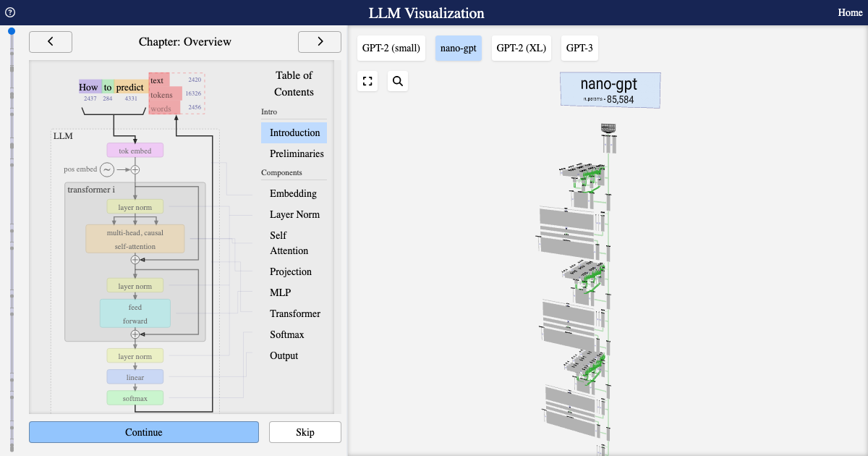Screen dimensions: 868x456
Task: Click the feed forward block
Action: (135, 313)
